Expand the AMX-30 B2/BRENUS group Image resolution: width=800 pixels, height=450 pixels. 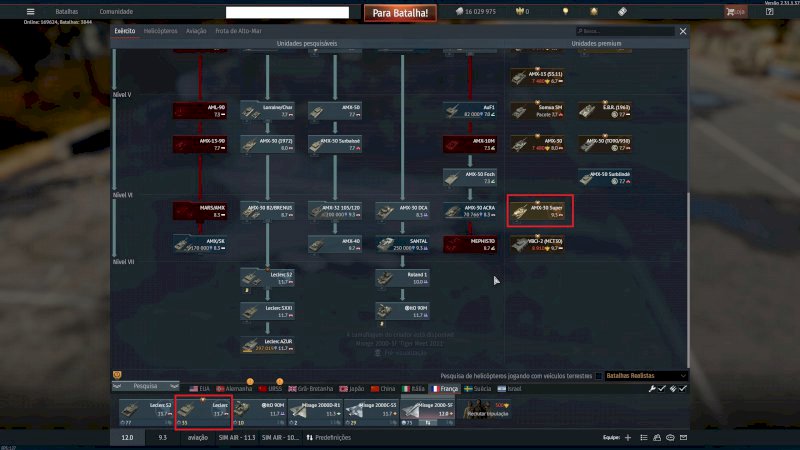click(267, 211)
